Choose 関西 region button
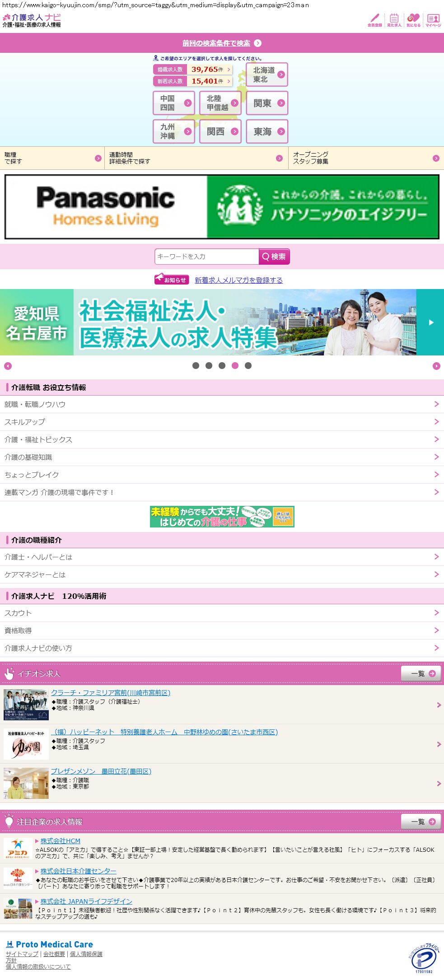Viewport: 444px width, 980px height. 220,131
